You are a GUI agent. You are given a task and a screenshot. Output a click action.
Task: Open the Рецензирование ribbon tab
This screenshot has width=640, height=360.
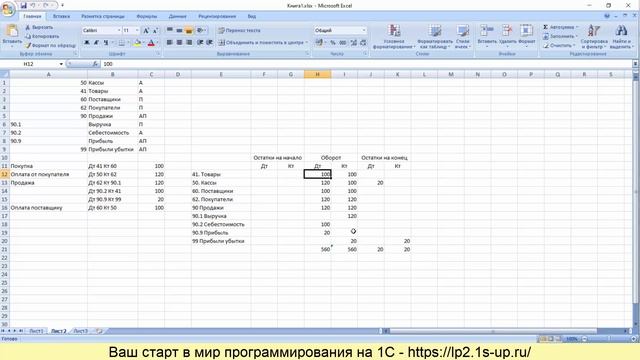click(217, 16)
